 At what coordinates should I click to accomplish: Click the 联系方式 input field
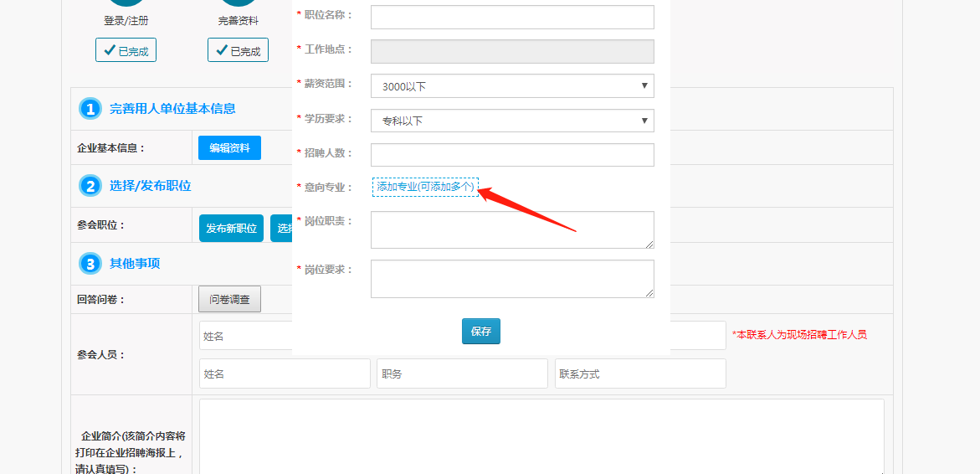[639, 374]
